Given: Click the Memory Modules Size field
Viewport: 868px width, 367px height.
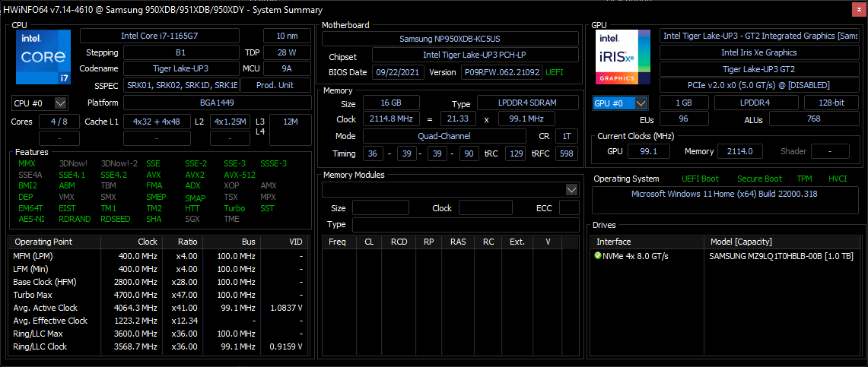Looking at the screenshot, I should click(380, 208).
